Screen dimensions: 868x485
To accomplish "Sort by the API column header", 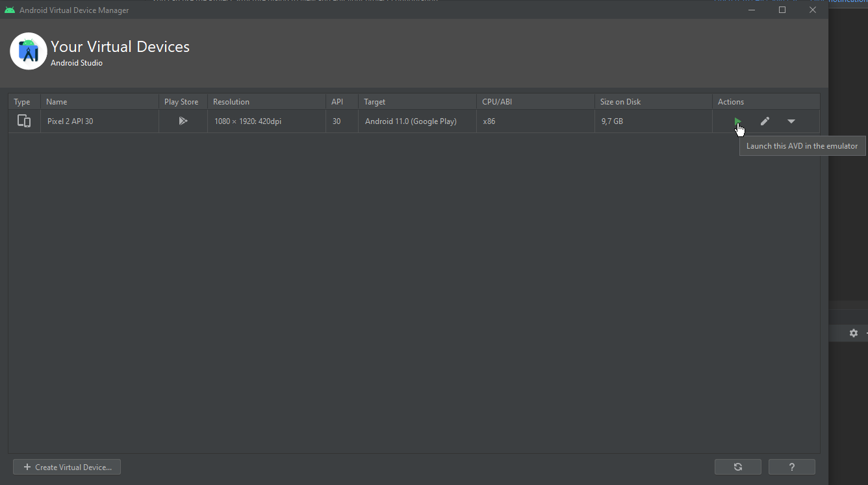I will (x=342, y=102).
